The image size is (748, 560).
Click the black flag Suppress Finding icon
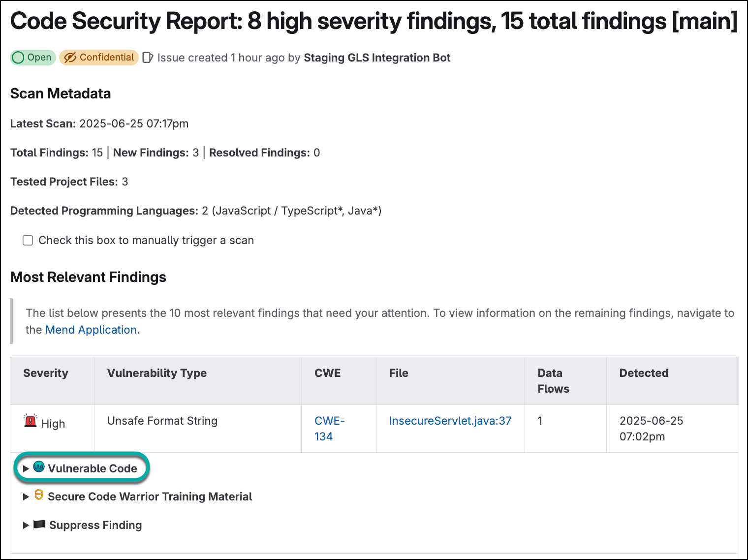pos(39,525)
